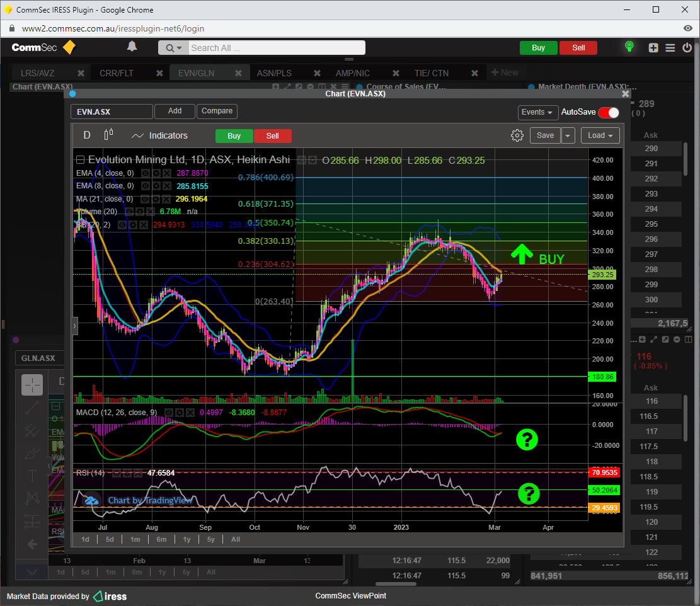Click the chart Save button
The width and height of the screenshot is (700, 606).
pyautogui.click(x=545, y=135)
